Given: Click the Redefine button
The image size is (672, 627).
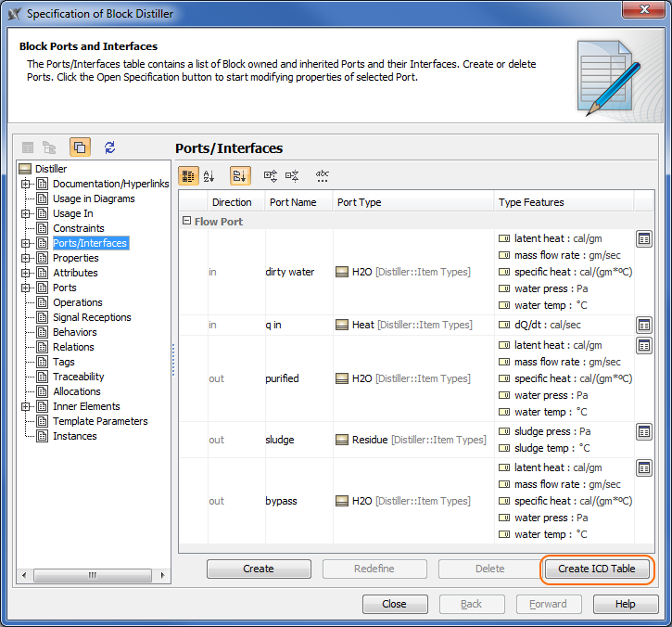Looking at the screenshot, I should tap(374, 569).
